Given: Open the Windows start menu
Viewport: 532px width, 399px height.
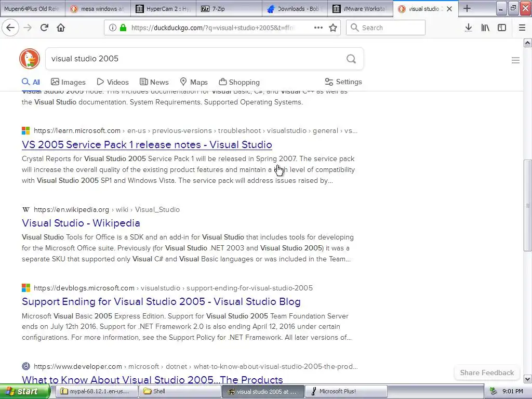Looking at the screenshot, I should [25, 391].
